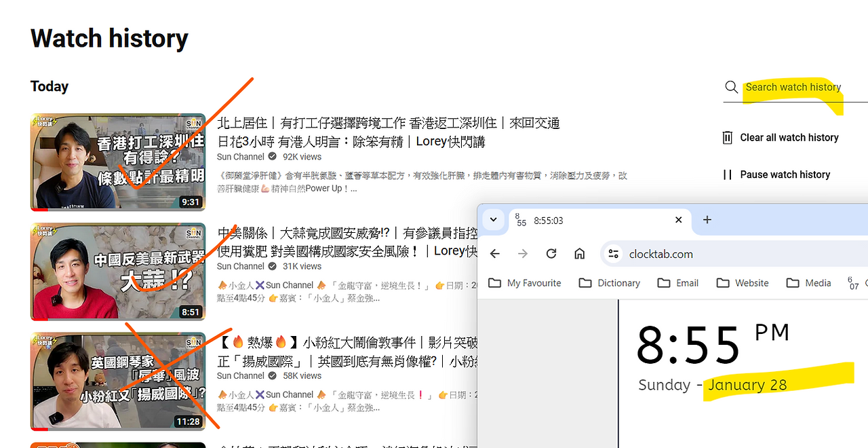Go back with the browser back arrow
This screenshot has width=868, height=448.
click(x=495, y=254)
